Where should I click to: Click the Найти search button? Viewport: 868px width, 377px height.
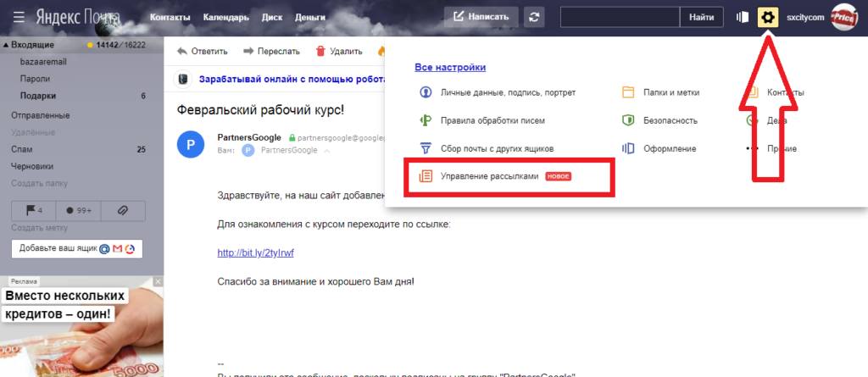pyautogui.click(x=701, y=17)
